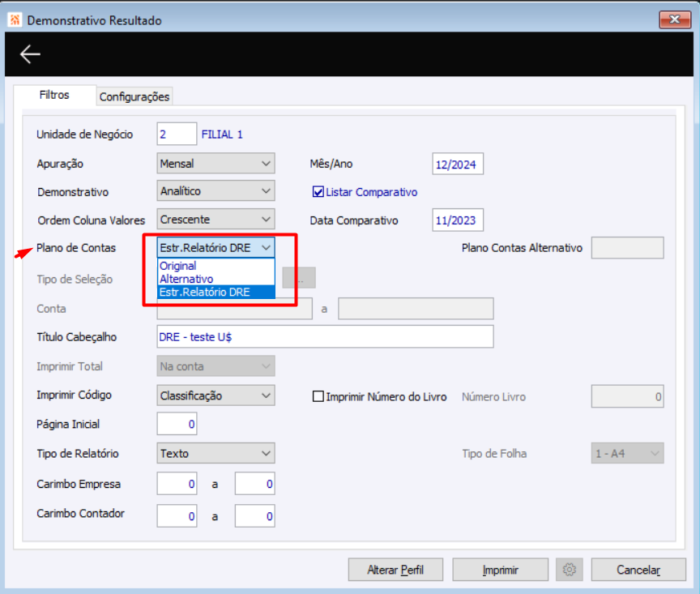Click the Título Cabeçalho text field
This screenshot has width=700, height=594.
325,336
